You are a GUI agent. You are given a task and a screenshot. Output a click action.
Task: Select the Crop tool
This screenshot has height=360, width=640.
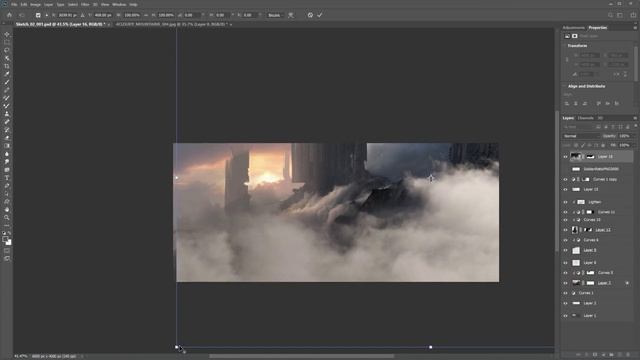[x=7, y=66]
